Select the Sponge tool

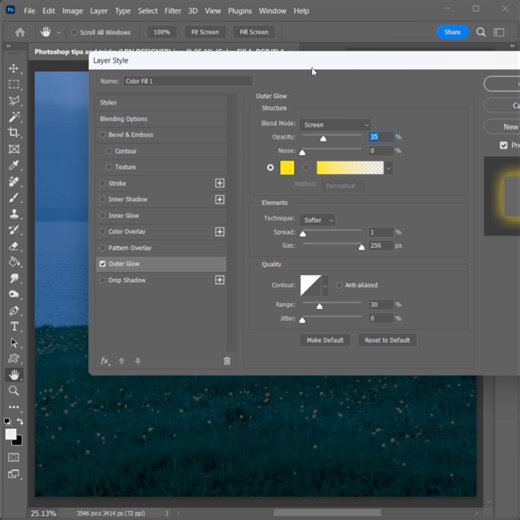[14, 294]
